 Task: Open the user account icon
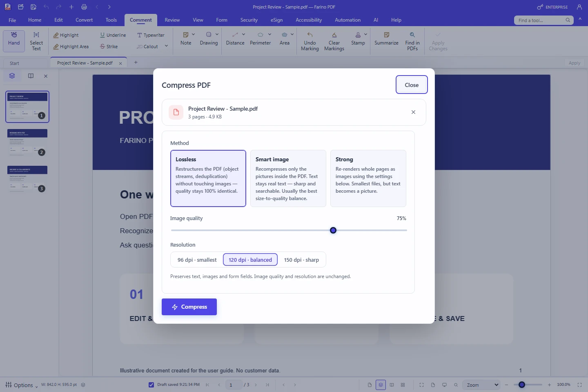(x=579, y=7)
